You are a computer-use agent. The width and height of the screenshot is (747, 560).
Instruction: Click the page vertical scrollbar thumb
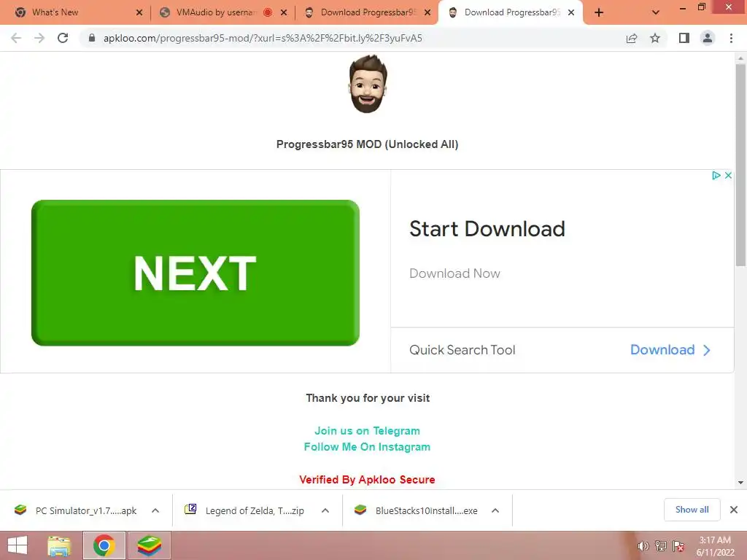pos(740,164)
